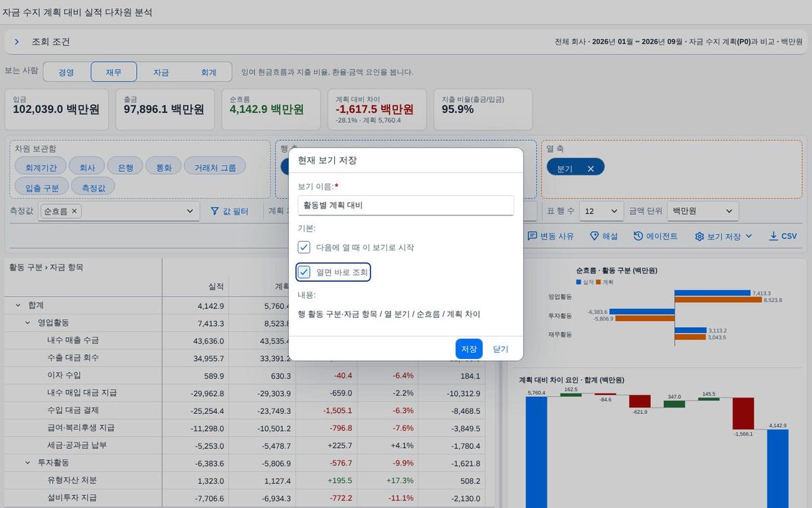Click the 영업활동 실적 bar 7,413.3
This screenshot has width=812, height=508.
click(712, 293)
